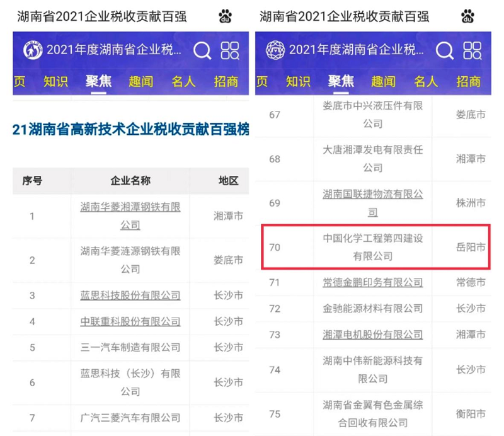The image size is (504, 436).
Task: Select the active 聚焦 tab on the left
Action: point(98,81)
